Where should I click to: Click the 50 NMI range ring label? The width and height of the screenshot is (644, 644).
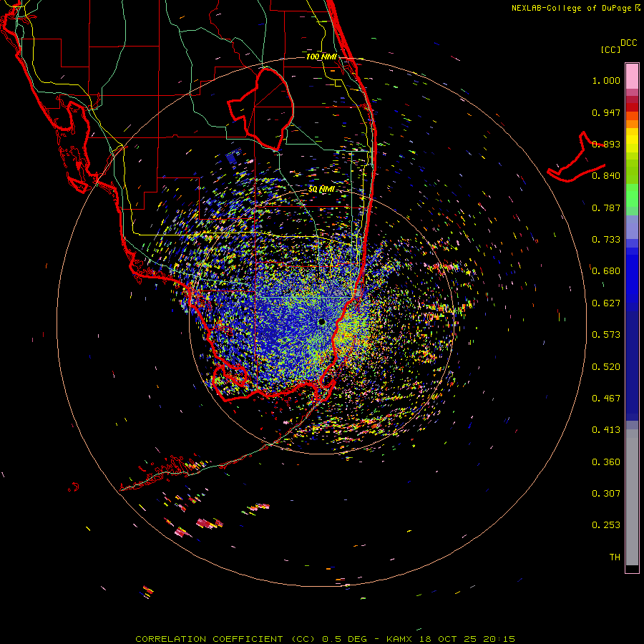pos(321,190)
